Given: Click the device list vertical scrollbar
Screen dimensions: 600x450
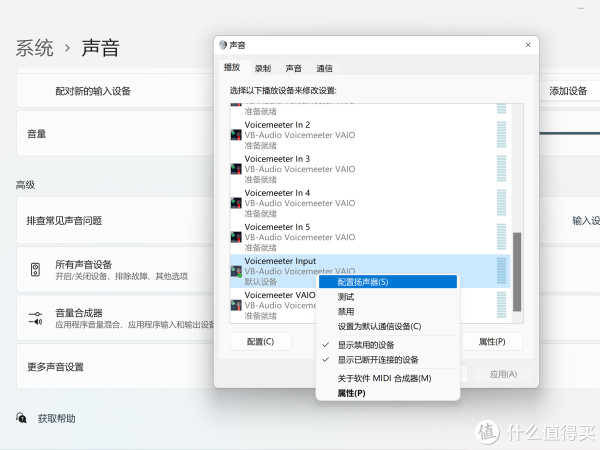Looking at the screenshot, I should click(x=516, y=270).
